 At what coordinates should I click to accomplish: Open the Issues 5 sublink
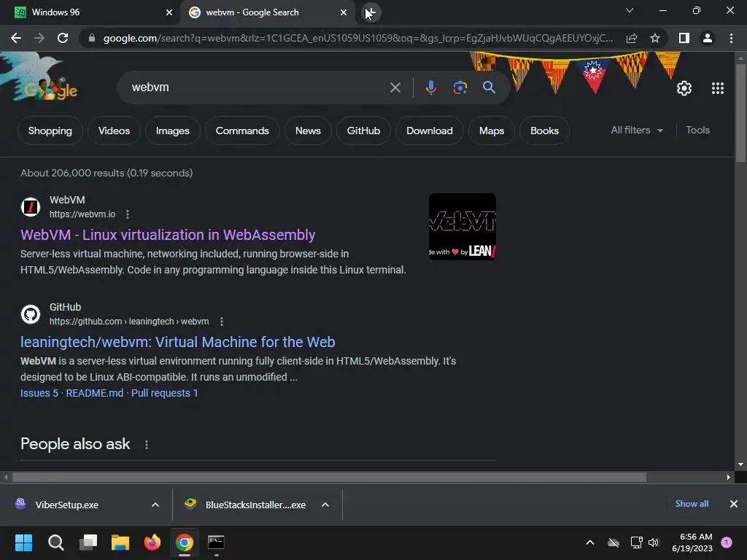click(x=39, y=393)
